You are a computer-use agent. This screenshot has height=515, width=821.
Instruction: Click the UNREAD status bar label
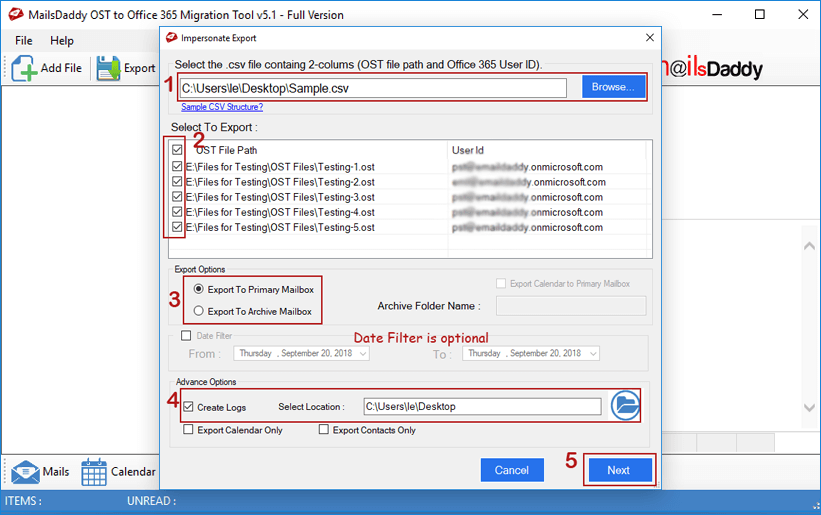point(151,501)
